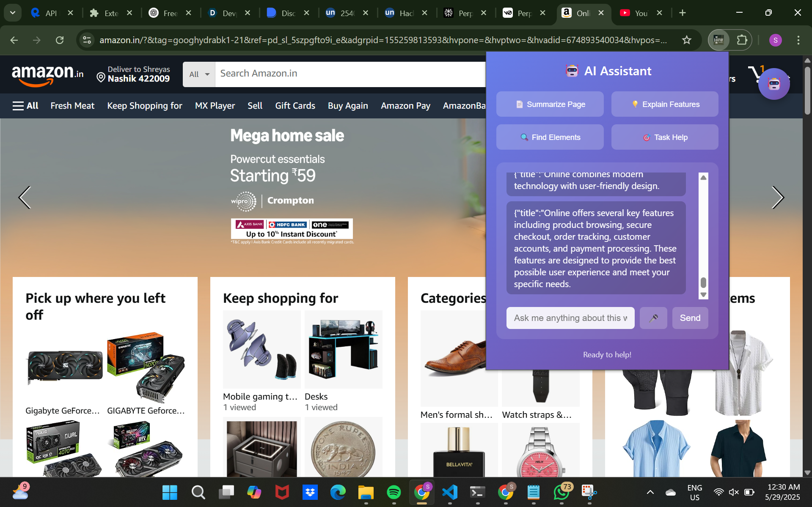Screen dimensions: 812x507
Task: Open MX Player nav item
Action: [x=215, y=106]
